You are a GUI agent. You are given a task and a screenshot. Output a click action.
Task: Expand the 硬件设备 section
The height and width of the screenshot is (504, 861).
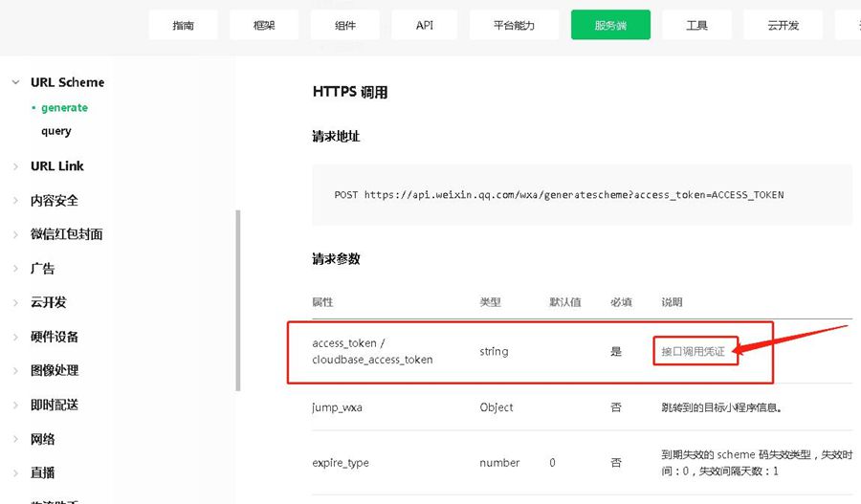point(54,337)
